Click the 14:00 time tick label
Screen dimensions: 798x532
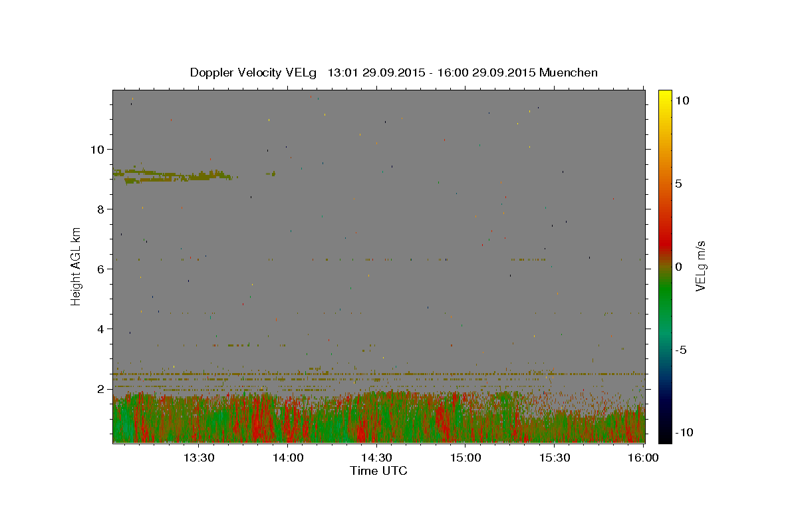[287, 458]
